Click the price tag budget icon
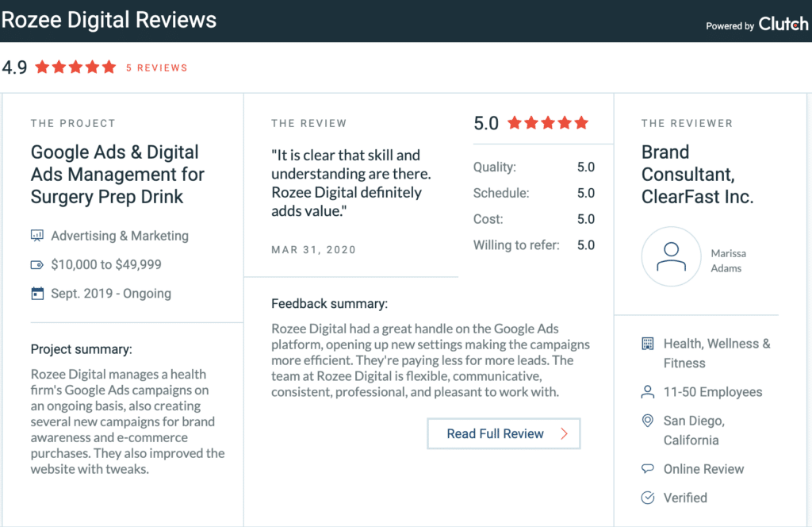 [36, 264]
